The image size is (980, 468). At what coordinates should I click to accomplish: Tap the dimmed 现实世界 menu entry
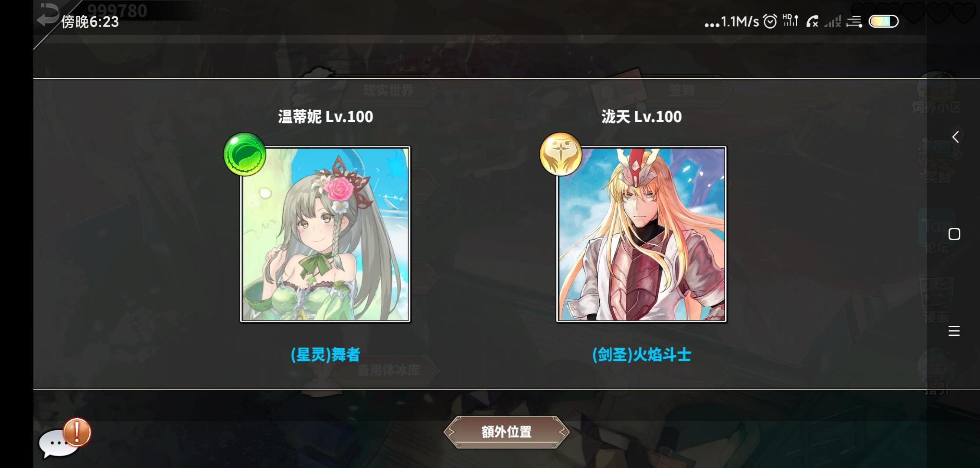[389, 90]
